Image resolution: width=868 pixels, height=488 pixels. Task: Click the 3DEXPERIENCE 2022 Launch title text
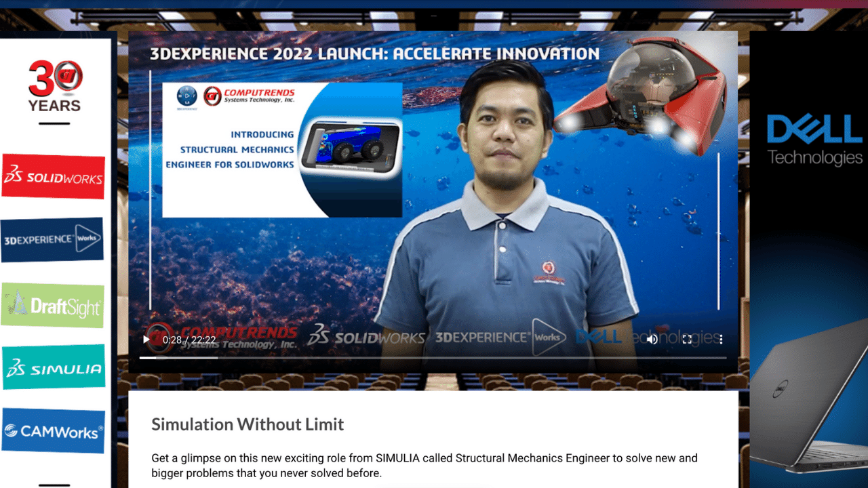(x=374, y=54)
